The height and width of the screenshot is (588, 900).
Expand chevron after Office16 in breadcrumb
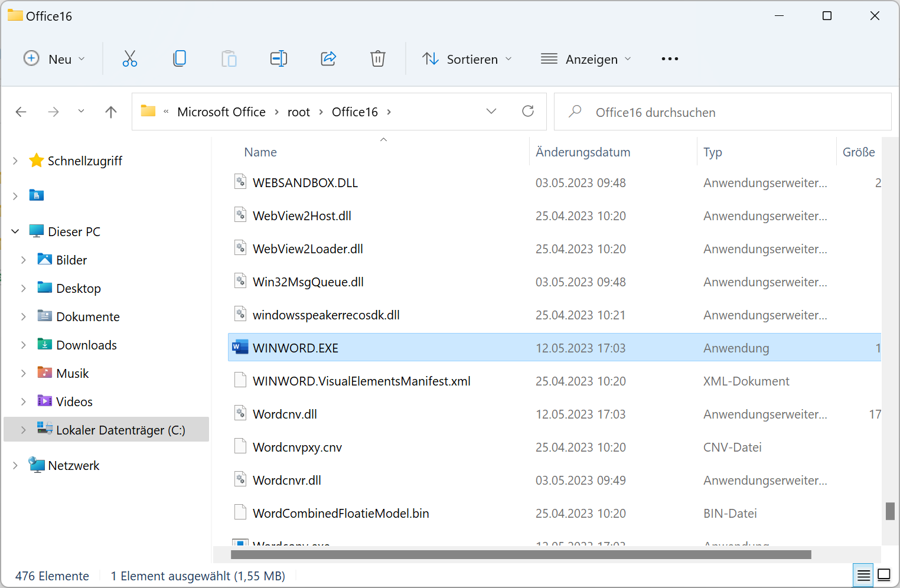click(389, 112)
